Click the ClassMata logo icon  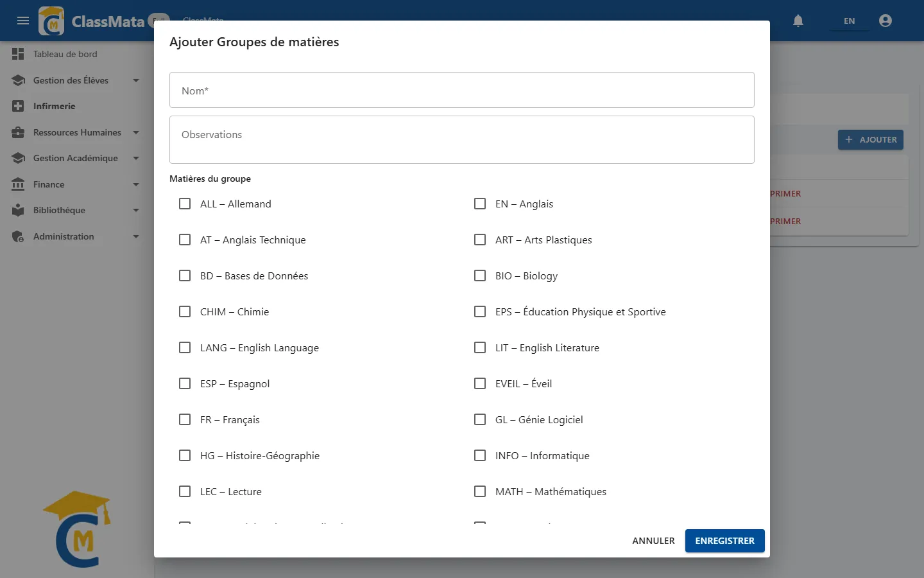tap(51, 21)
